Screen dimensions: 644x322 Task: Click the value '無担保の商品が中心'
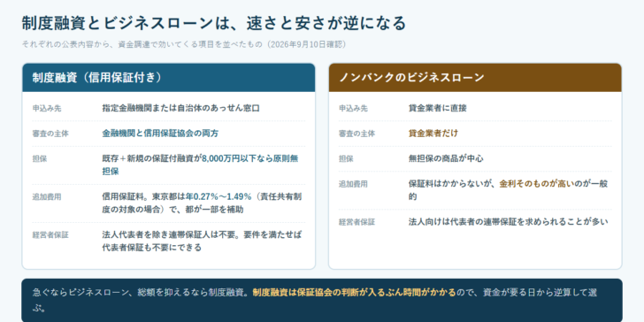click(x=446, y=158)
